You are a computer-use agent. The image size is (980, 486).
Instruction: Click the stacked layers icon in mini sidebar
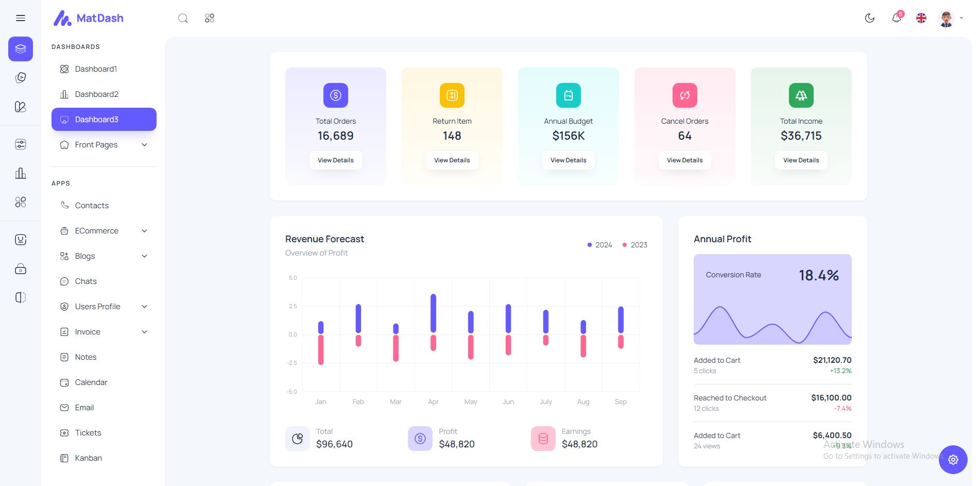21,49
